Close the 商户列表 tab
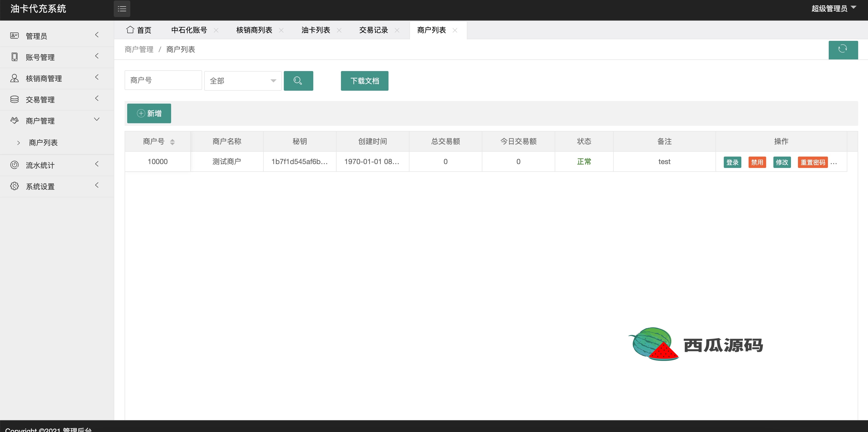The height and width of the screenshot is (432, 868). 455,30
